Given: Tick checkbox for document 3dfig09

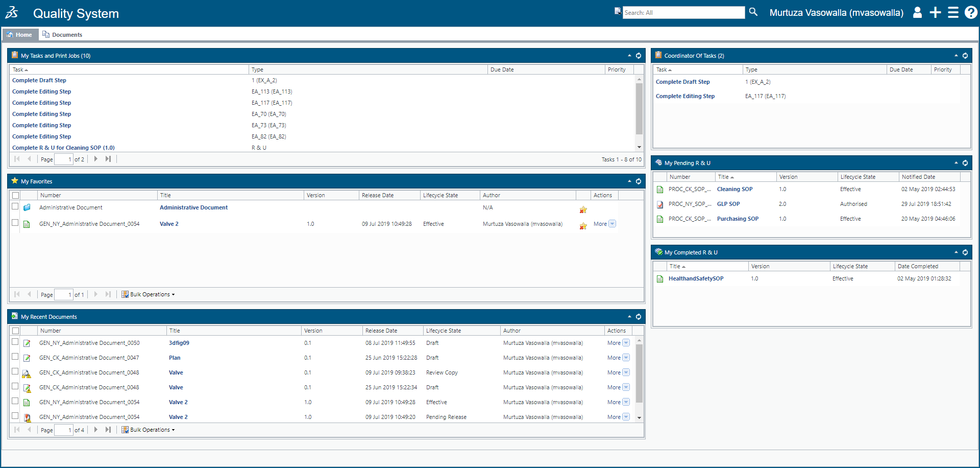Looking at the screenshot, I should point(15,342).
